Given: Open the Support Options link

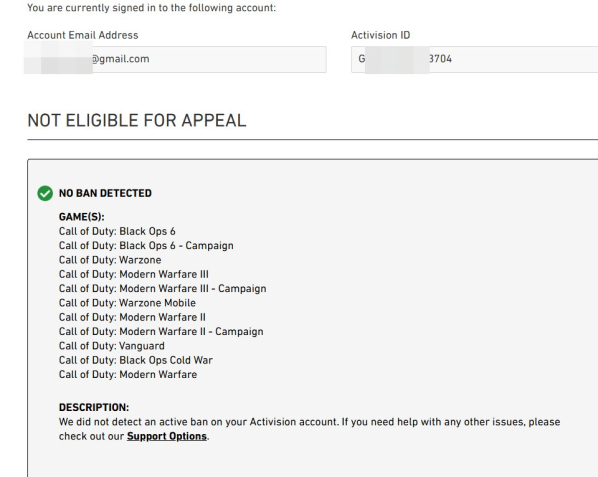Looking at the screenshot, I should pos(167,436).
